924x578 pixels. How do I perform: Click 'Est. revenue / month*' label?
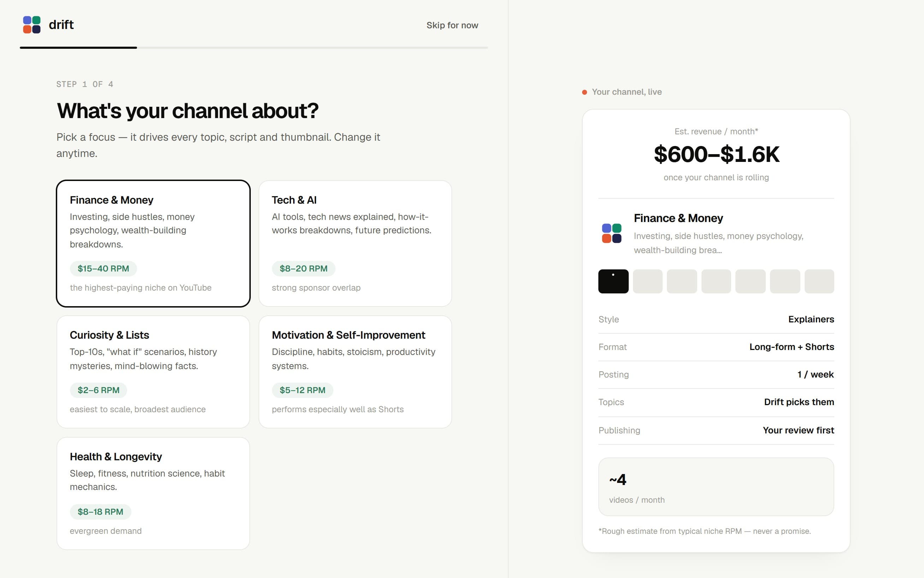(716, 132)
